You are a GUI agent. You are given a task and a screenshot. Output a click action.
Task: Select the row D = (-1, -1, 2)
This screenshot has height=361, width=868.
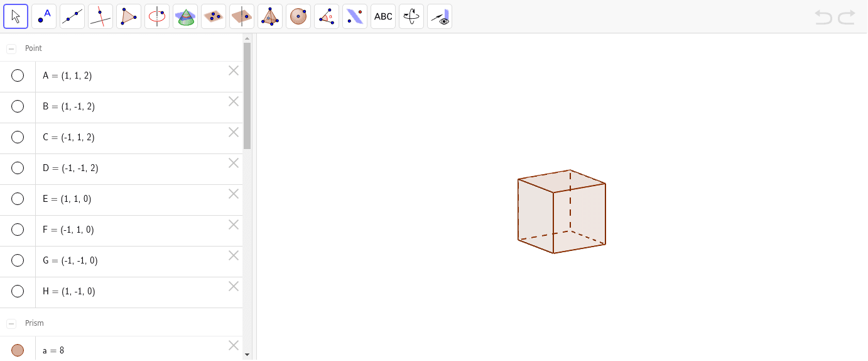coord(121,169)
